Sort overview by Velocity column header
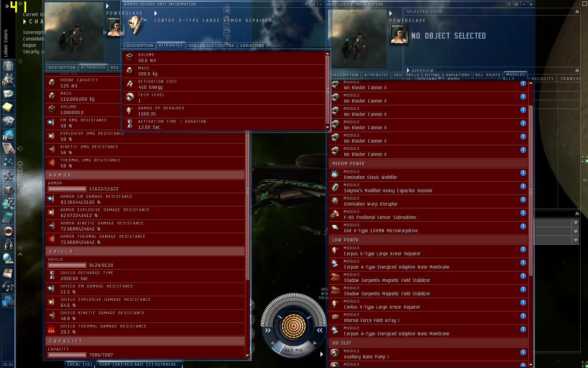 coord(542,79)
